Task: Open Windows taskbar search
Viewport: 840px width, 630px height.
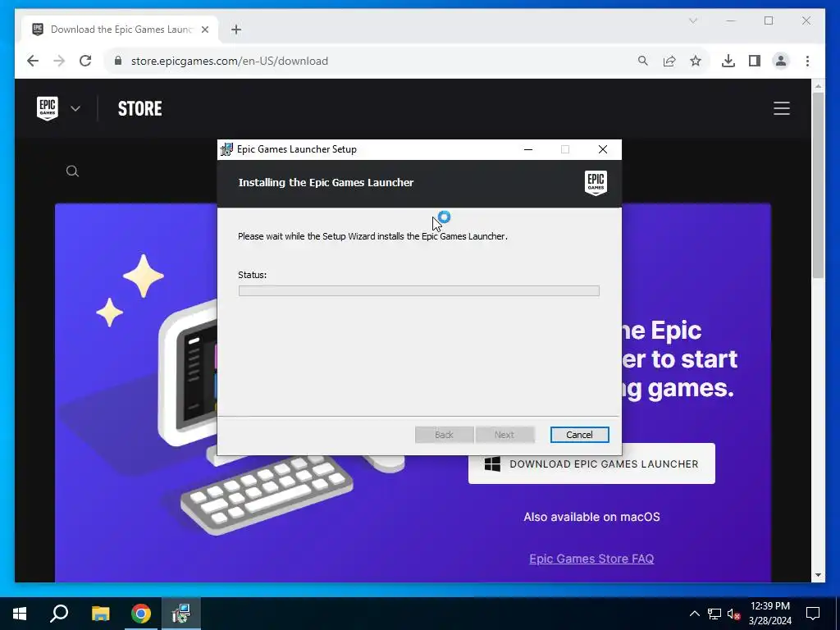Action: pyautogui.click(x=59, y=614)
